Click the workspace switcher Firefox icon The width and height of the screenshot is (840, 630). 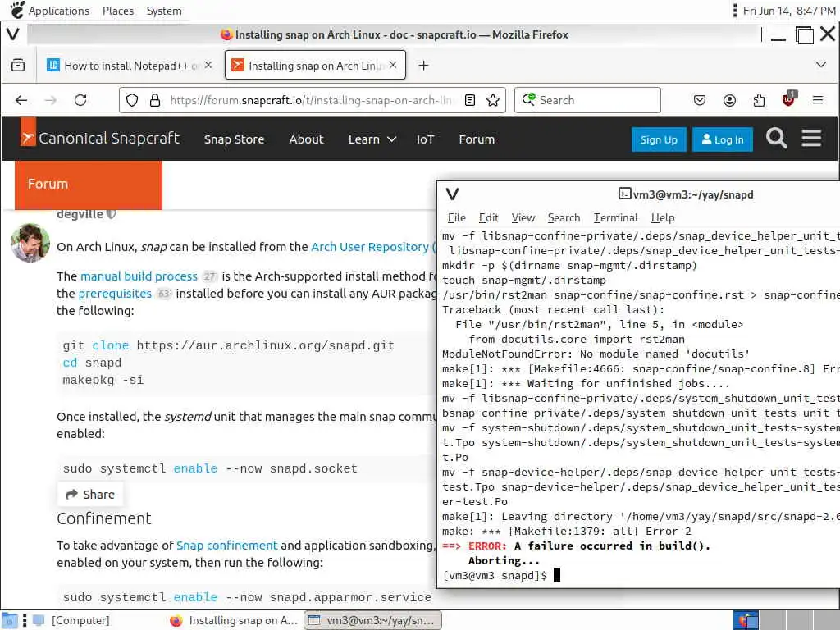click(x=745, y=620)
